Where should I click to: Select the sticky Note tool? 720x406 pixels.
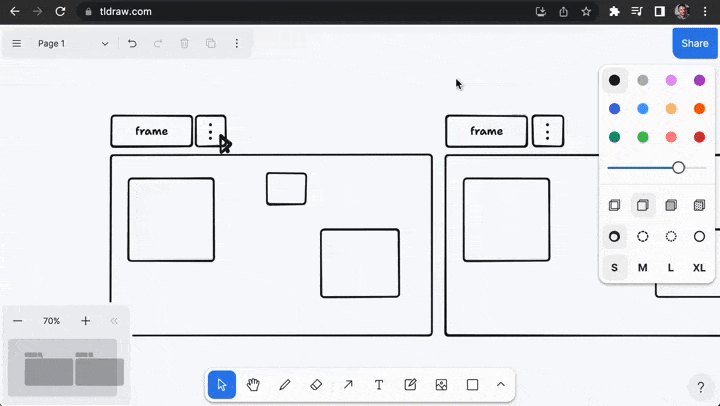410,385
